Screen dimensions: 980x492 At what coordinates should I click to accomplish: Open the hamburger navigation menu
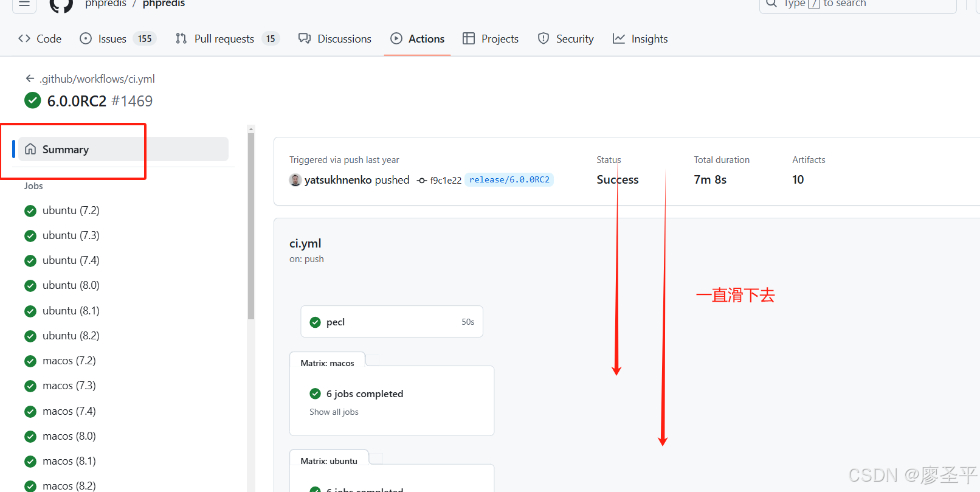[x=24, y=4]
